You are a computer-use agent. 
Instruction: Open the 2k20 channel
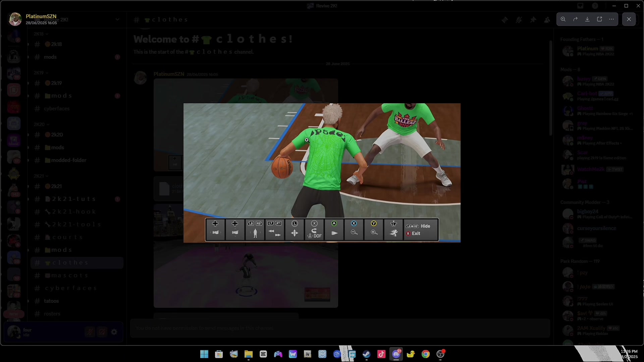(x=77, y=135)
